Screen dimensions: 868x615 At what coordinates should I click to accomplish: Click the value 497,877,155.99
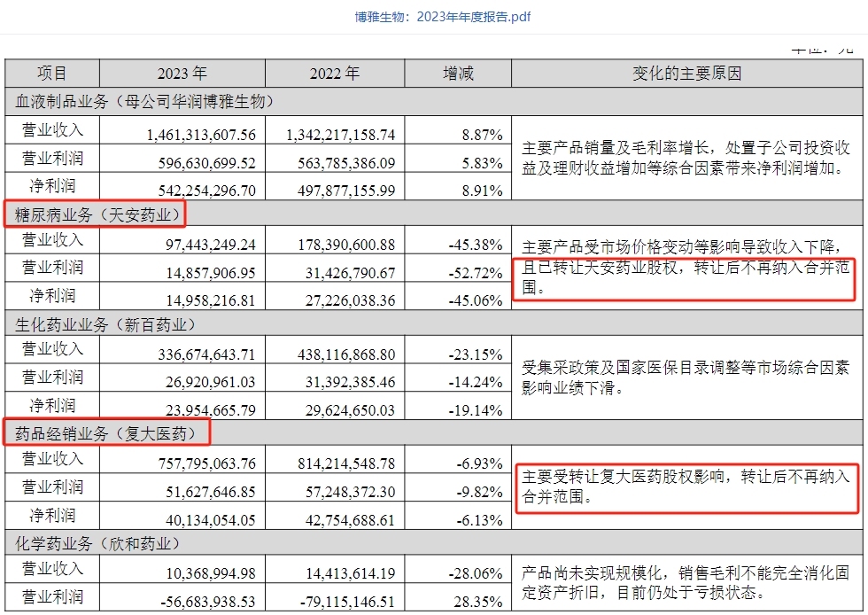tap(346, 191)
